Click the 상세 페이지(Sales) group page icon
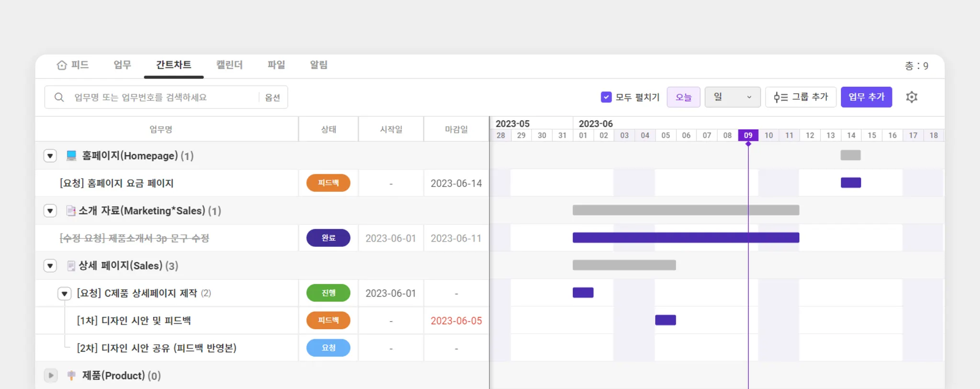This screenshot has width=980, height=389. point(71,266)
